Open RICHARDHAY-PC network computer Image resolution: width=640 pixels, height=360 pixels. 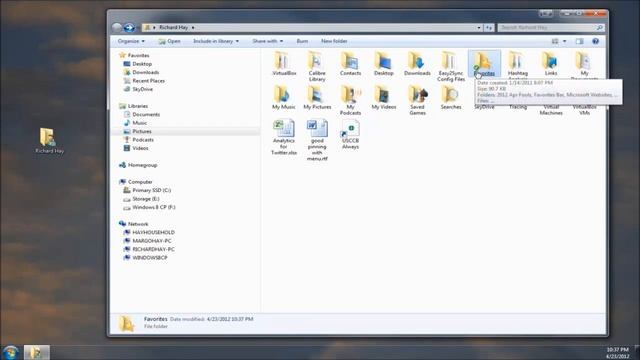pyautogui.click(x=149, y=249)
